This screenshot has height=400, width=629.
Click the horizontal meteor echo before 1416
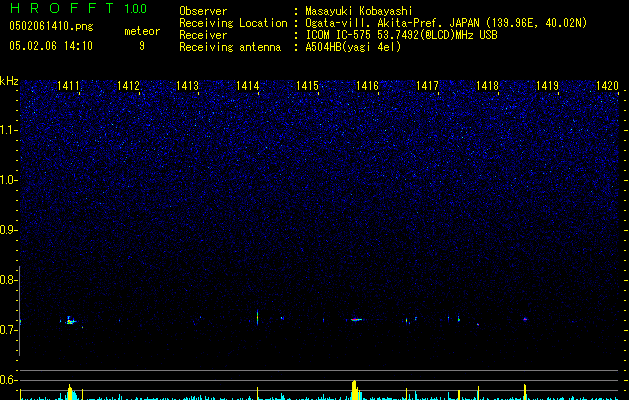click(356, 320)
